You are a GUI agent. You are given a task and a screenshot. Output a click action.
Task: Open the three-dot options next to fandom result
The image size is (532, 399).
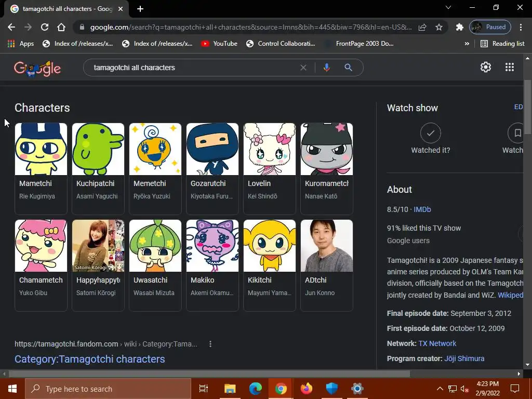[210, 344]
